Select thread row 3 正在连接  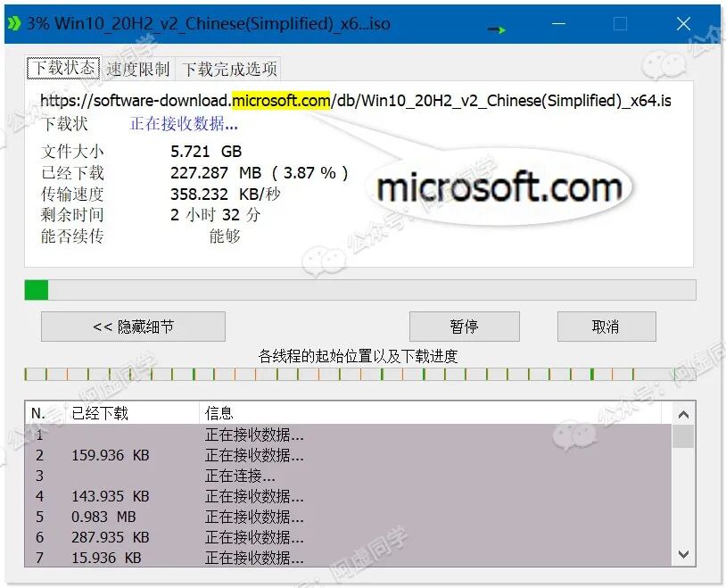pos(348,476)
